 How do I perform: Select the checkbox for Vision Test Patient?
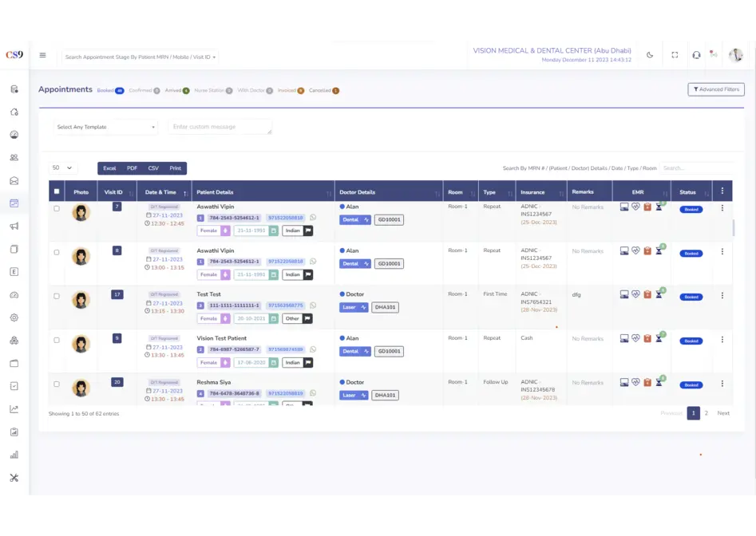56,340
